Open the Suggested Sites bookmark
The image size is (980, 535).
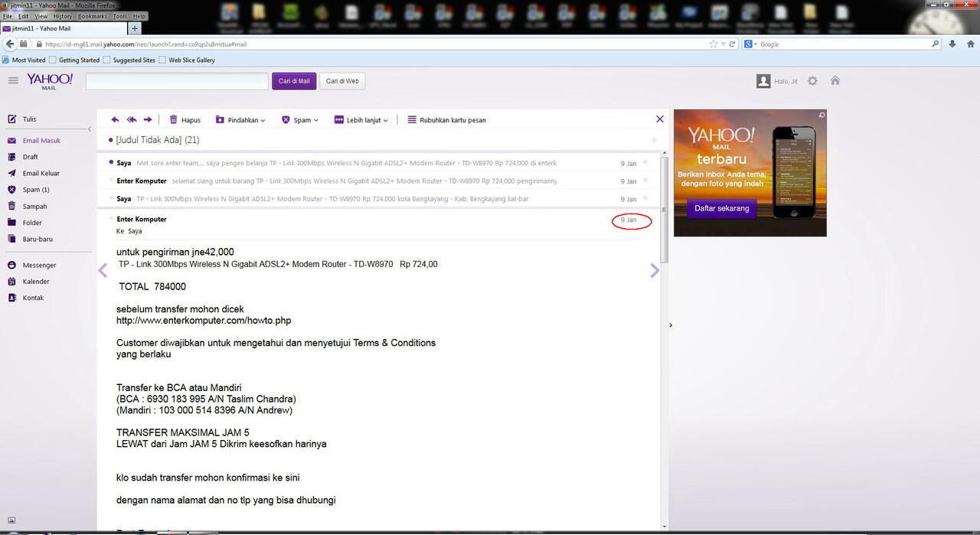129,60
